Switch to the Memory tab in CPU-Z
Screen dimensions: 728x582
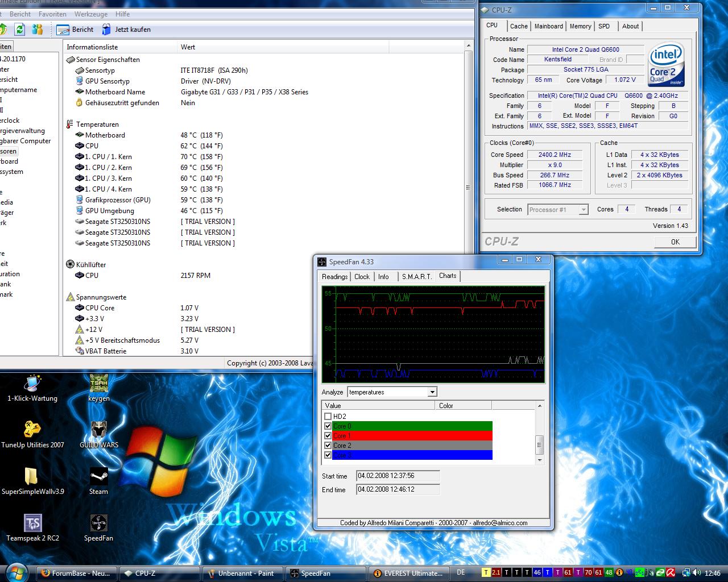coord(580,26)
